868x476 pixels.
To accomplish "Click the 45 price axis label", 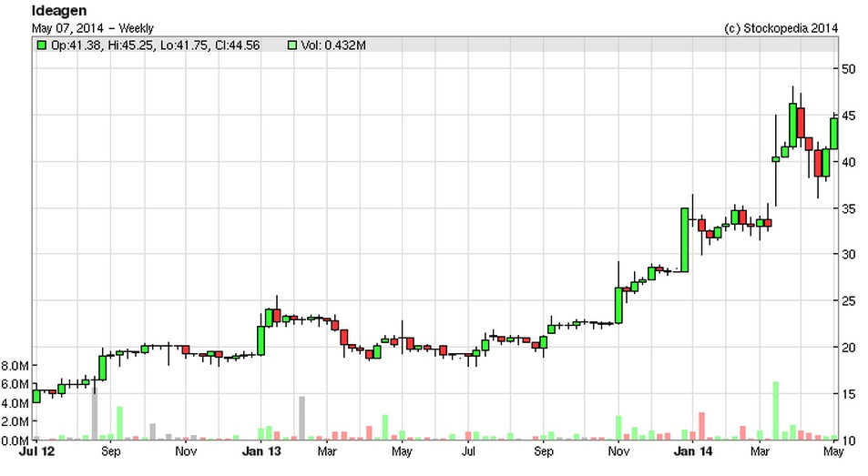I will pyautogui.click(x=848, y=116).
